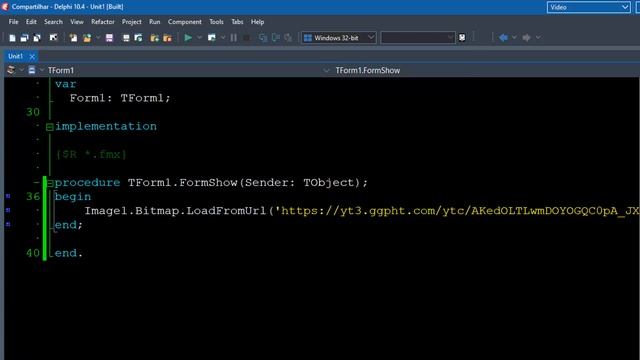Click gutter dot on the end; line
This screenshot has height=360, width=640.
[8, 224]
